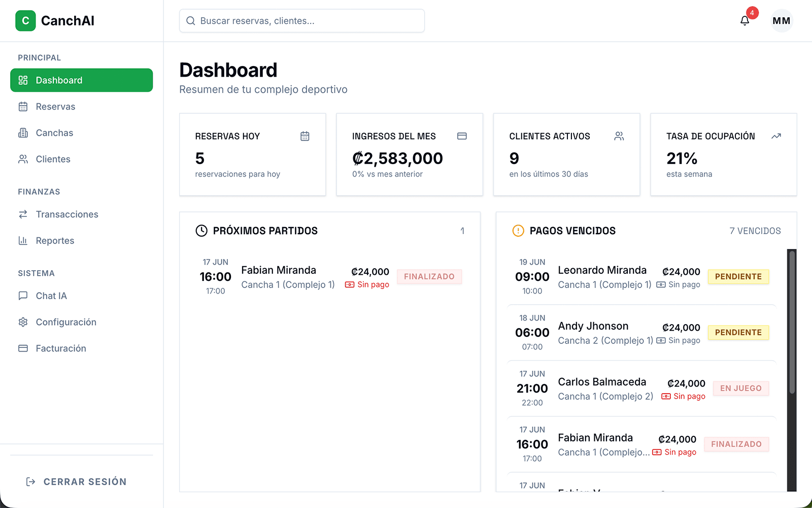
Task: Click Leonardo Miranda's Sin pago payment icon
Action: click(661, 284)
